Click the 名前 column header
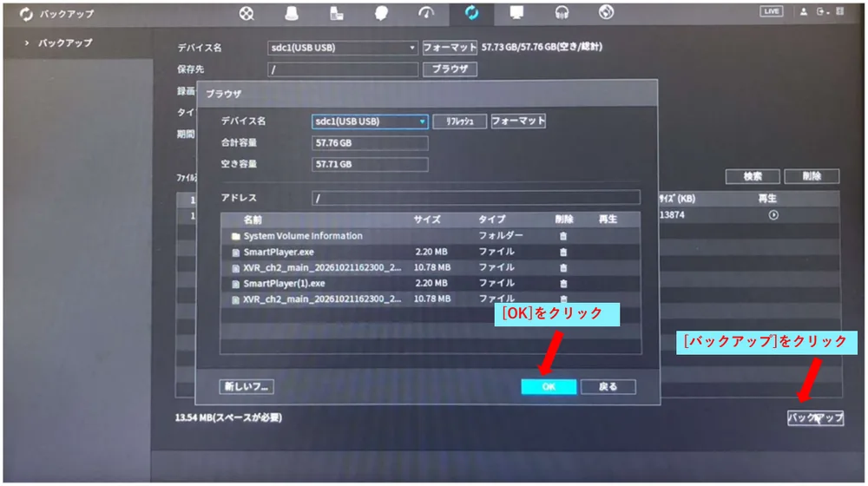Image resolution: width=868 pixels, height=486 pixels. [253, 220]
